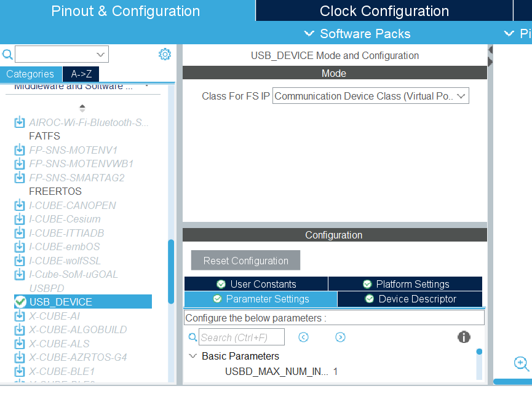Collapse the Basic Parameters section
532x394 pixels.
coord(193,356)
